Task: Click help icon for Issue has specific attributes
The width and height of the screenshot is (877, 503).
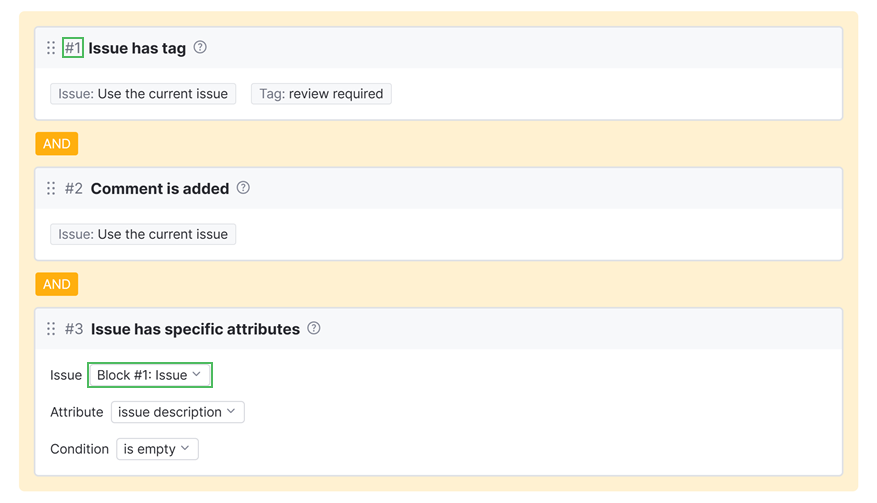Action: [x=314, y=328]
